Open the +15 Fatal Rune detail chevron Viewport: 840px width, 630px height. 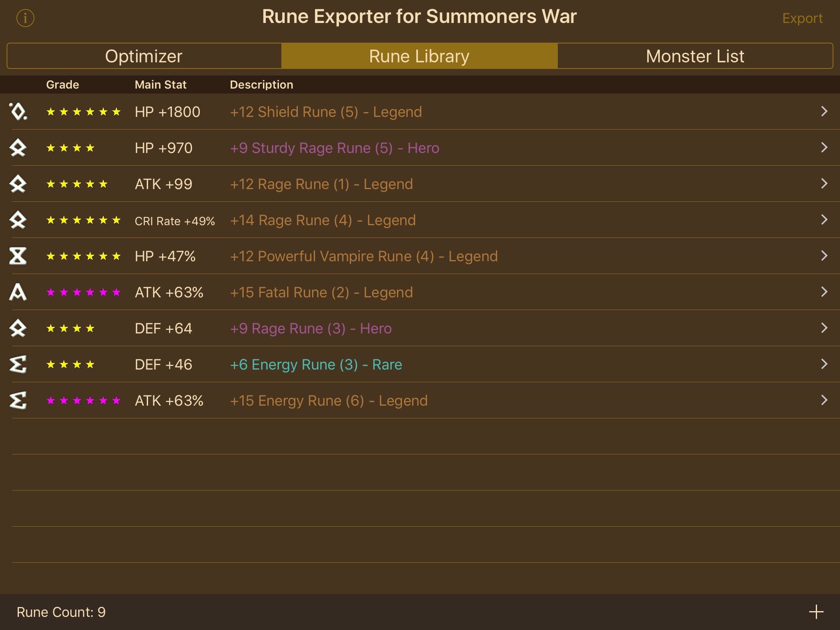[824, 292]
